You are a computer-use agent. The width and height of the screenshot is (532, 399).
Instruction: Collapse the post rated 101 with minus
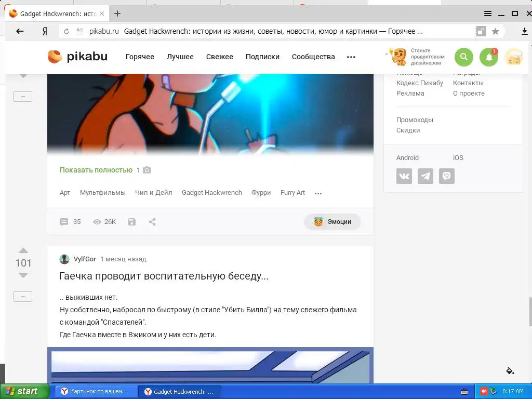23,297
